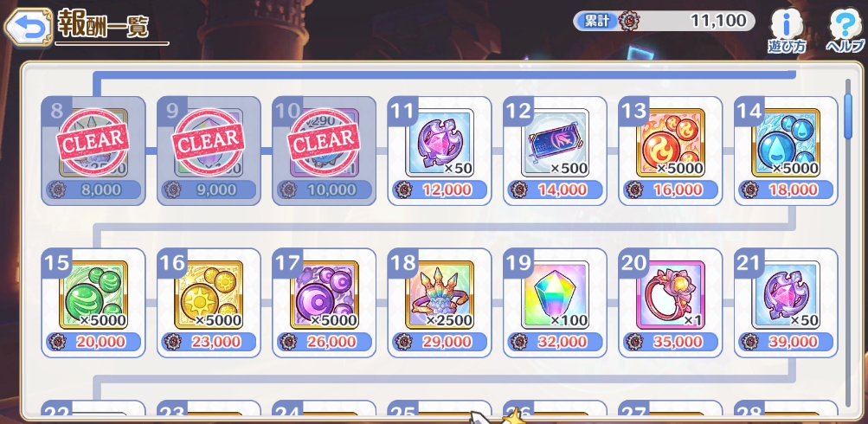Pick reward 18 rainbow crystal crown ×2500
The width and height of the screenshot is (868, 424).
440,295
